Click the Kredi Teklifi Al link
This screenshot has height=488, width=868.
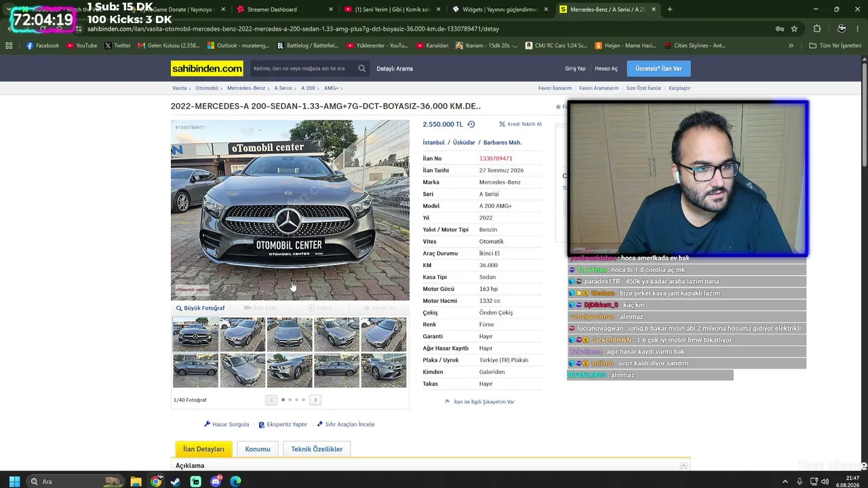point(520,124)
